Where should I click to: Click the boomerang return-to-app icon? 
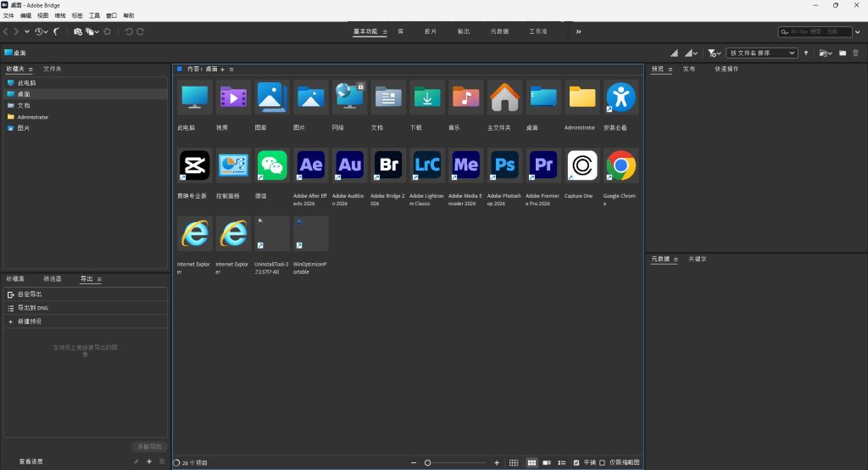57,31
